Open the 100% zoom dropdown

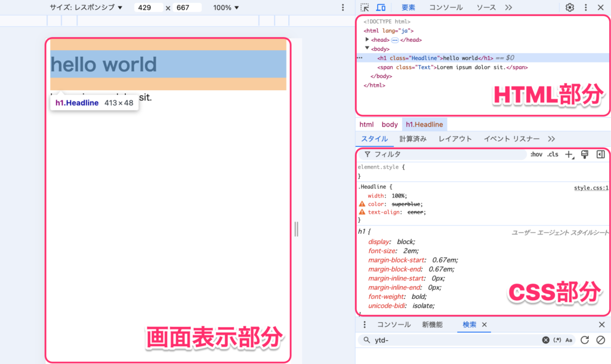point(226,8)
